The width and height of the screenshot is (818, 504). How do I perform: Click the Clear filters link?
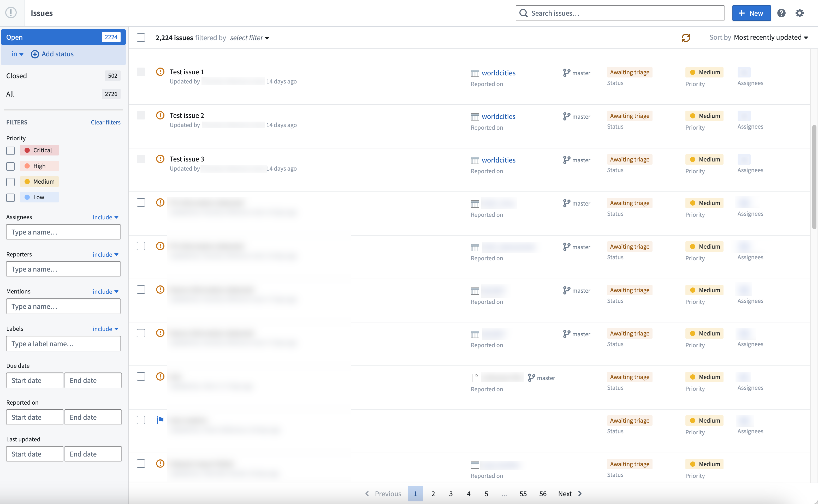pos(106,122)
